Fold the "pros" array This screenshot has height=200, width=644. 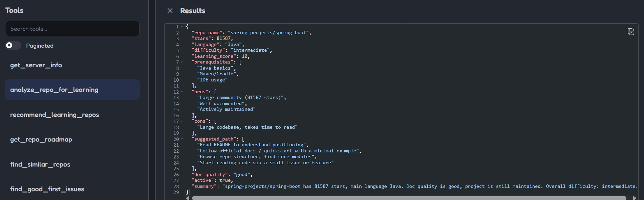(182, 92)
